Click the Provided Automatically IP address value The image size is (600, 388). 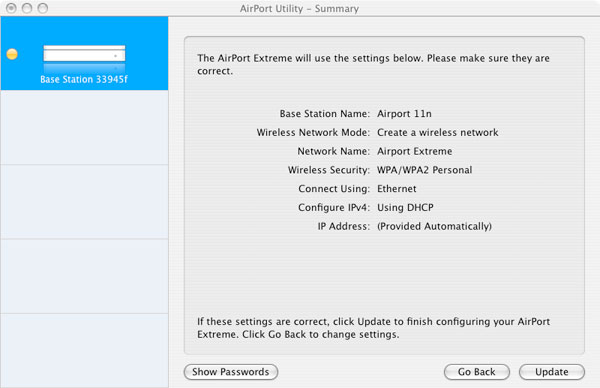pos(434,226)
